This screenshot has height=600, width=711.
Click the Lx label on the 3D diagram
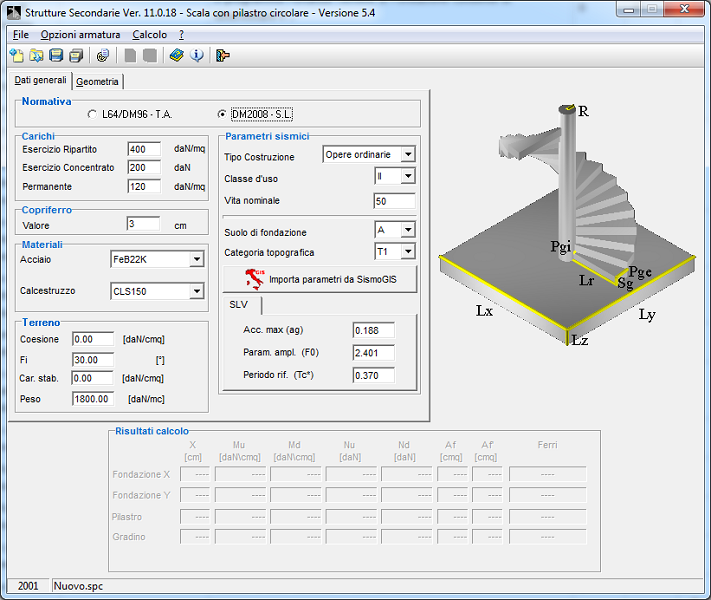(484, 311)
